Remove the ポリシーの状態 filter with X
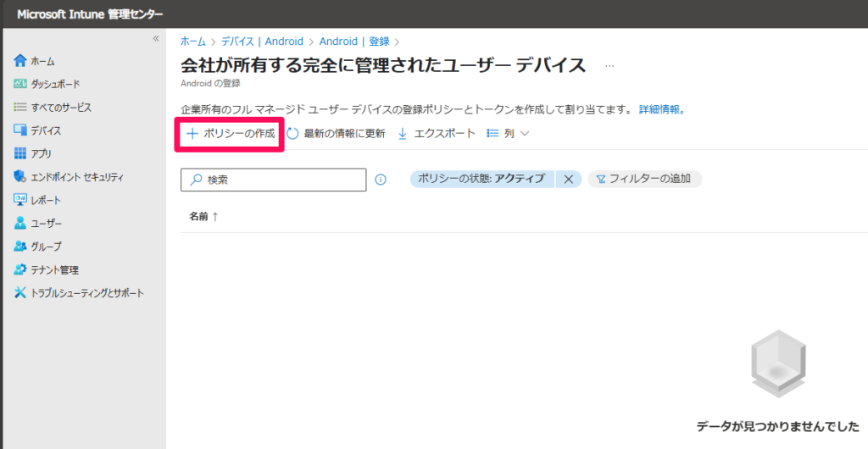This screenshot has height=449, width=868. click(569, 179)
